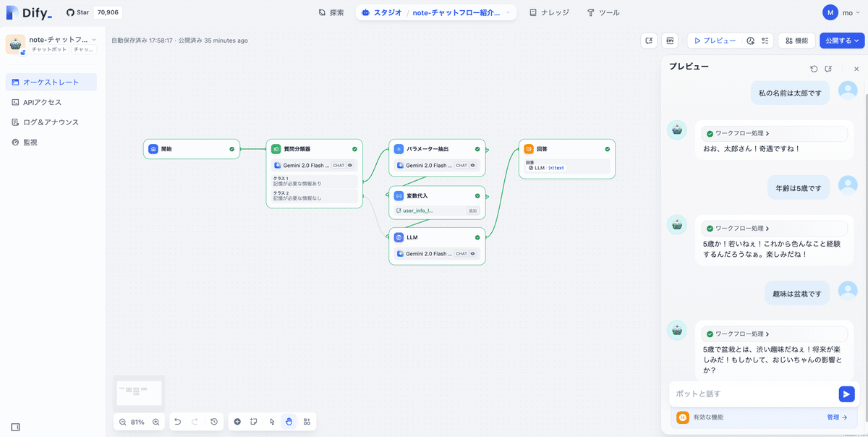Switch to the pointer mode tool

pyautogui.click(x=271, y=421)
